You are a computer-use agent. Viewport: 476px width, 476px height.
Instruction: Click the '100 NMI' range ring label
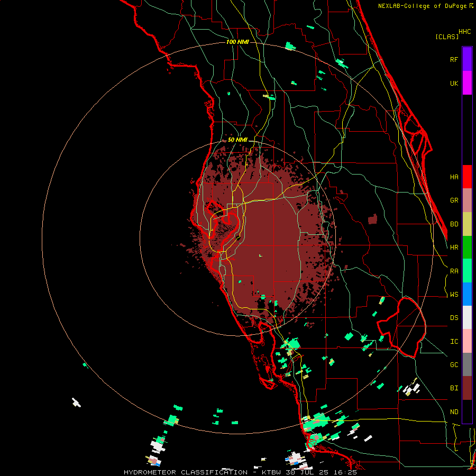(237, 42)
